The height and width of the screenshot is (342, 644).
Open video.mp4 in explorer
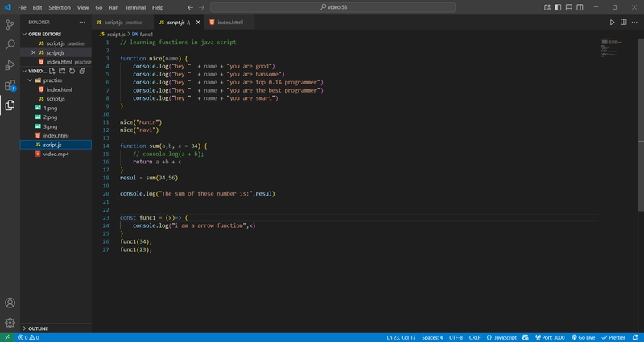coord(56,154)
